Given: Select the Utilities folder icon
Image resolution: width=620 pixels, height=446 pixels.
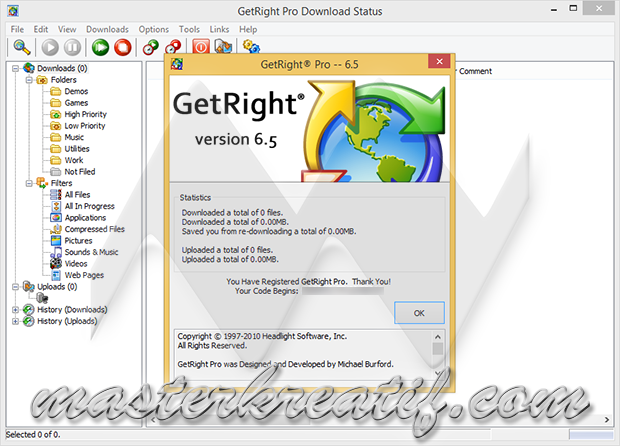Looking at the screenshot, I should pos(55,149).
